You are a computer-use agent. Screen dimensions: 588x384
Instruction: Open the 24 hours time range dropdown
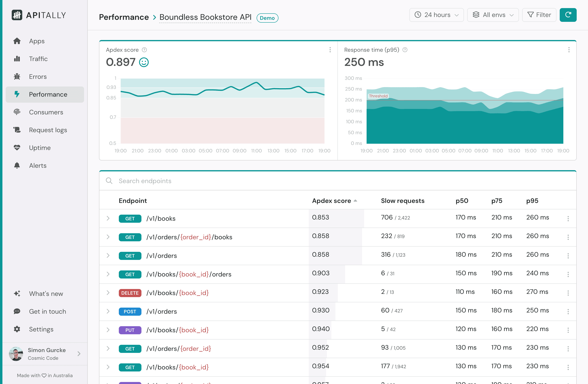click(436, 15)
